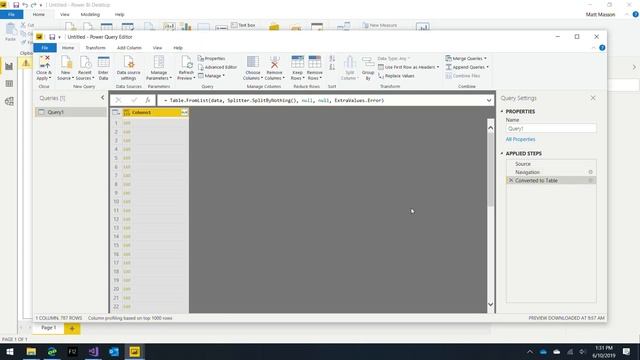Select Query1 in the Queries list
This screenshot has height=360, width=640.
(71, 112)
